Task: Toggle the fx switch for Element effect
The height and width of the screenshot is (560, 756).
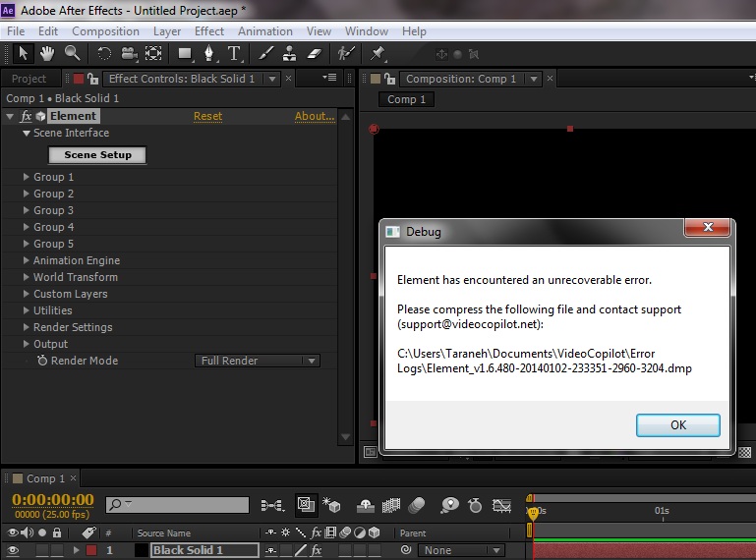Action: [26, 116]
